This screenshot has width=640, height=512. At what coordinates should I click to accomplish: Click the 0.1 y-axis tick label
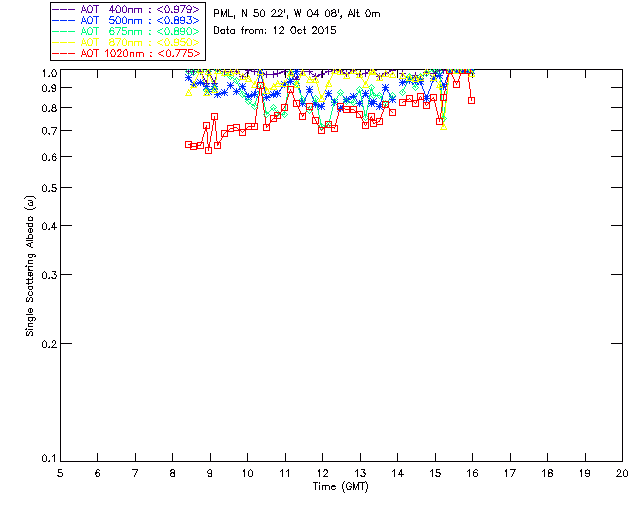[x=49, y=459]
